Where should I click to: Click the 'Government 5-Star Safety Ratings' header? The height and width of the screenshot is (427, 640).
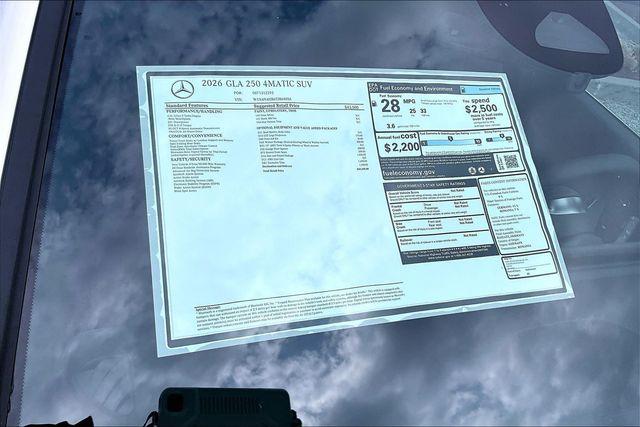click(x=431, y=185)
